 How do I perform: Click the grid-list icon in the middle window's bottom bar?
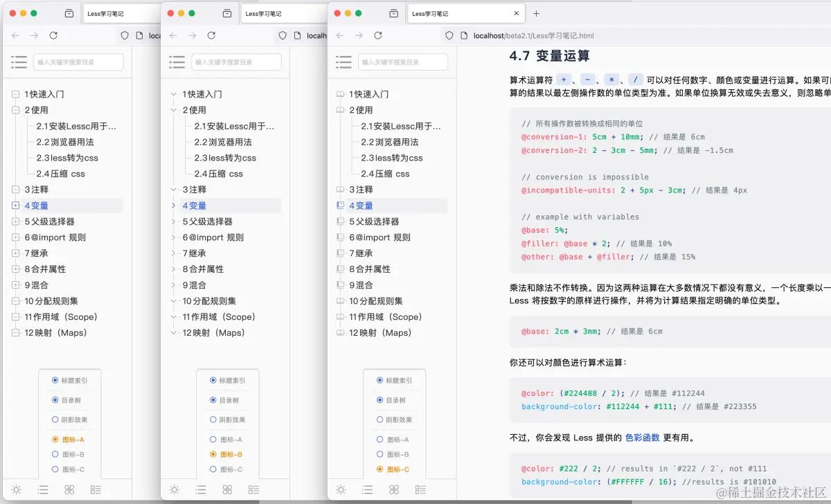click(x=253, y=489)
